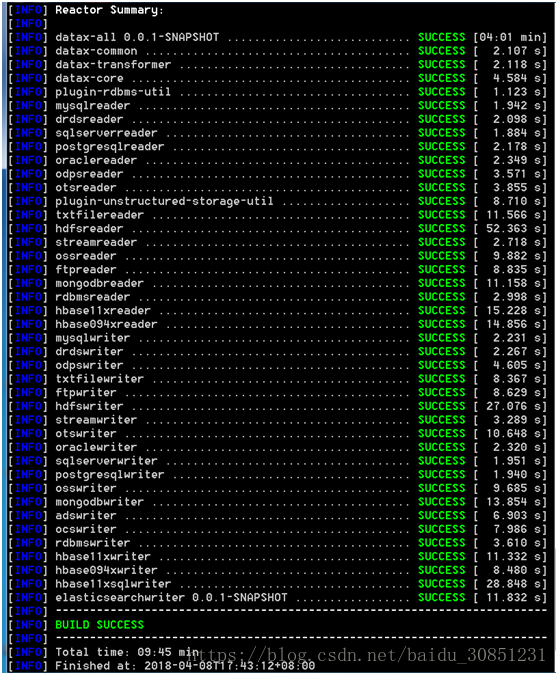558x675 pixels.
Task: Click the 'txtfilewriter' module name
Action: (x=99, y=379)
